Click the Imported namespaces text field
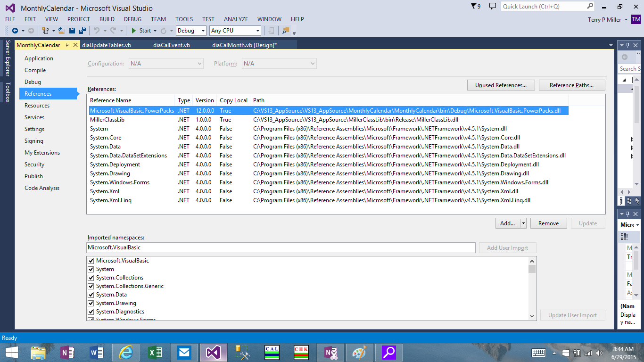The width and height of the screenshot is (644, 362). [281, 247]
